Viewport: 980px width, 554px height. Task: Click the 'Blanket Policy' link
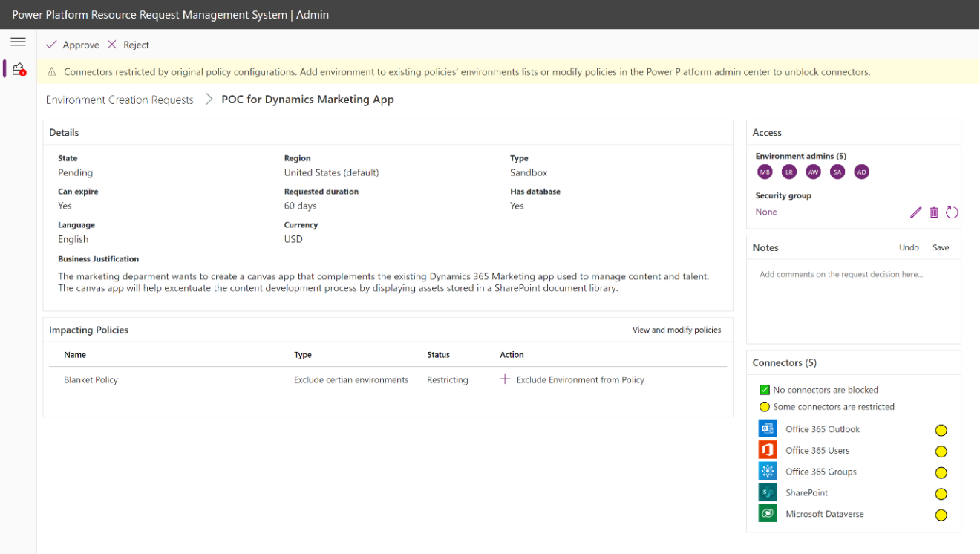(91, 379)
